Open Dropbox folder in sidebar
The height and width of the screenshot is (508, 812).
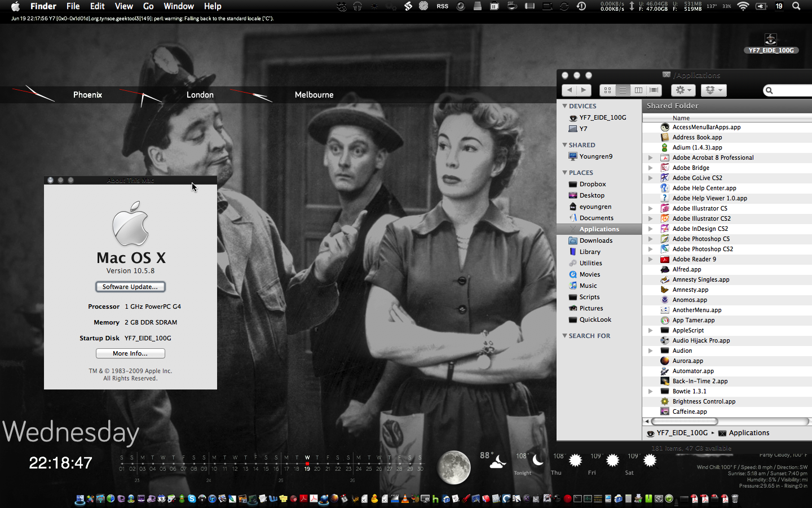click(x=599, y=184)
